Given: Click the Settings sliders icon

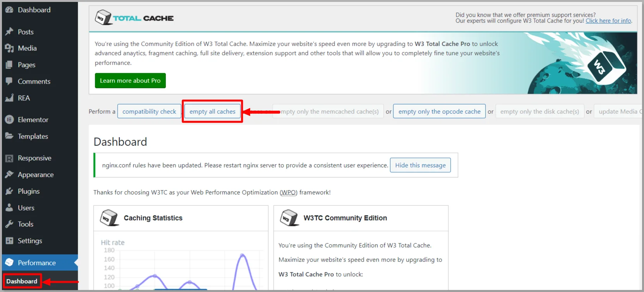Looking at the screenshot, I should pyautogui.click(x=9, y=241).
